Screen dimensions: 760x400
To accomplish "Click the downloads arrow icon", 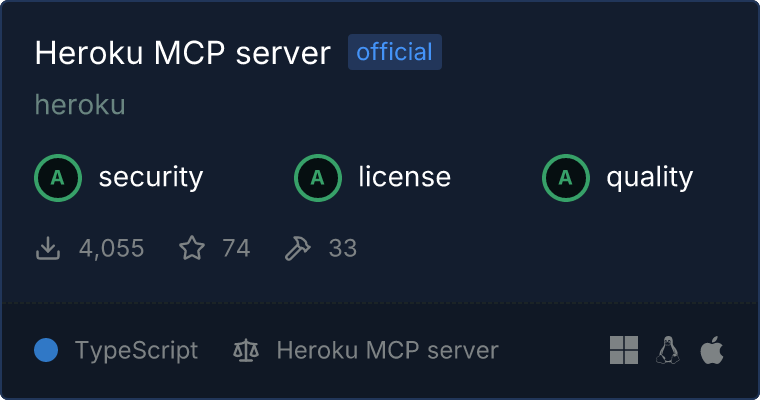I will pyautogui.click(x=48, y=248).
